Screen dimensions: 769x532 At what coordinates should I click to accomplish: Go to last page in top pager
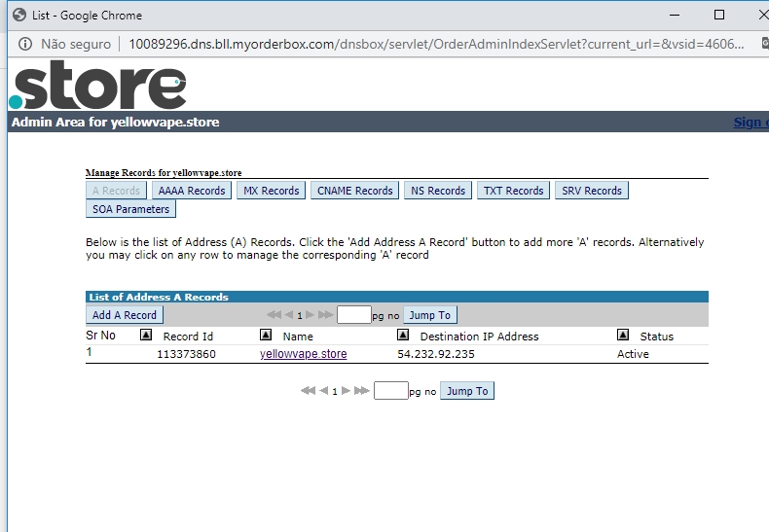click(326, 315)
